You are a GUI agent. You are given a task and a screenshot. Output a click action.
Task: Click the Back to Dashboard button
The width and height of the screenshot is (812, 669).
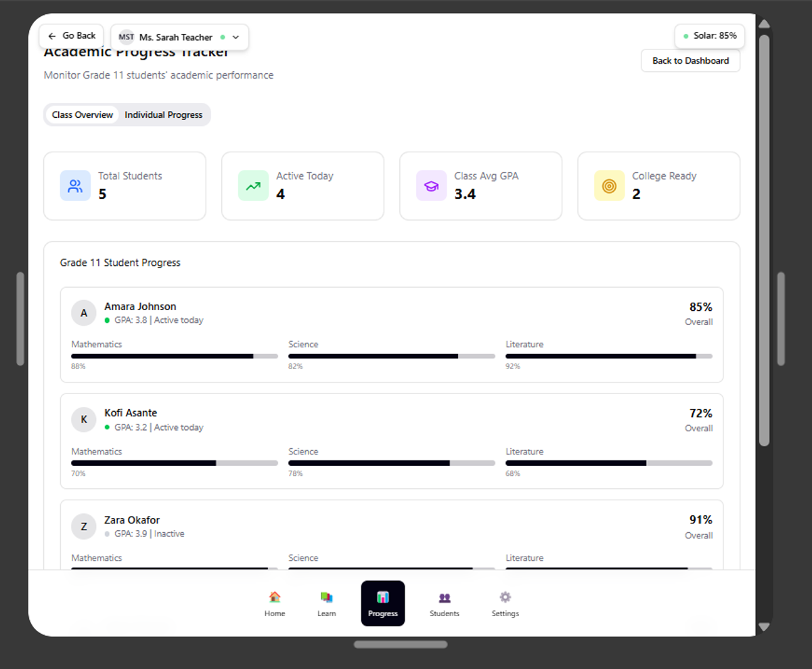coord(690,61)
